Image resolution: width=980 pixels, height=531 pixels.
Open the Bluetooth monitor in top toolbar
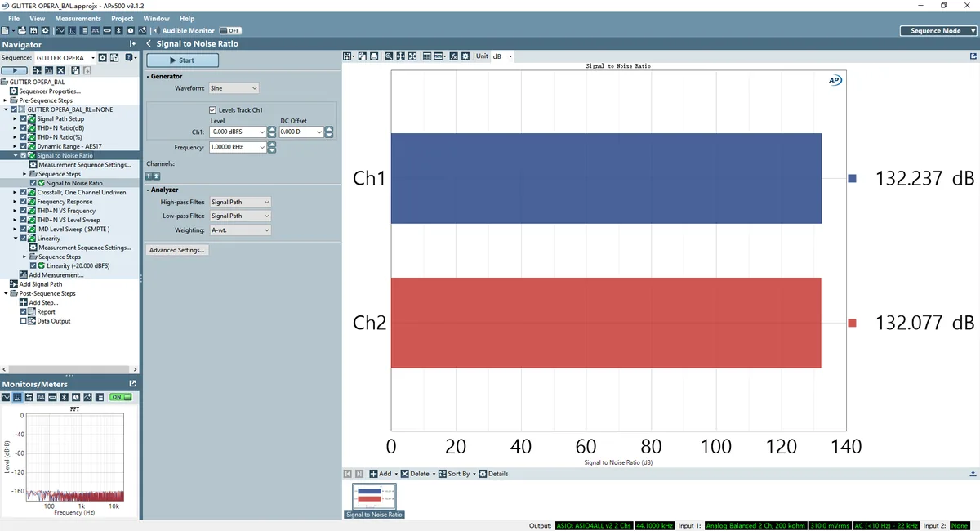point(118,31)
